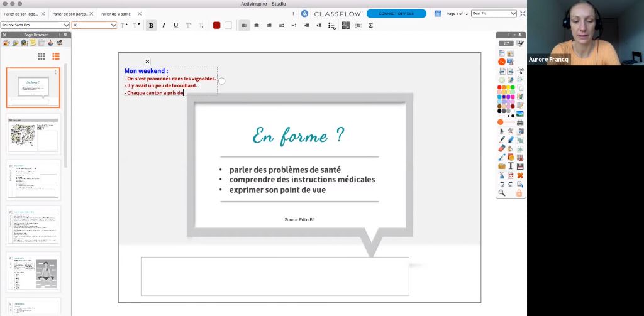644x316 pixels.
Task: Toggle center text alignment
Action: click(257, 26)
